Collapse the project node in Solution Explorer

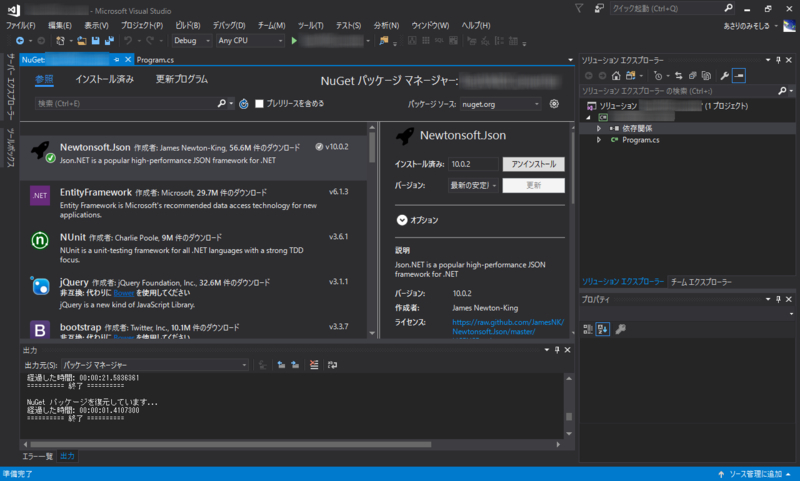[589, 117]
